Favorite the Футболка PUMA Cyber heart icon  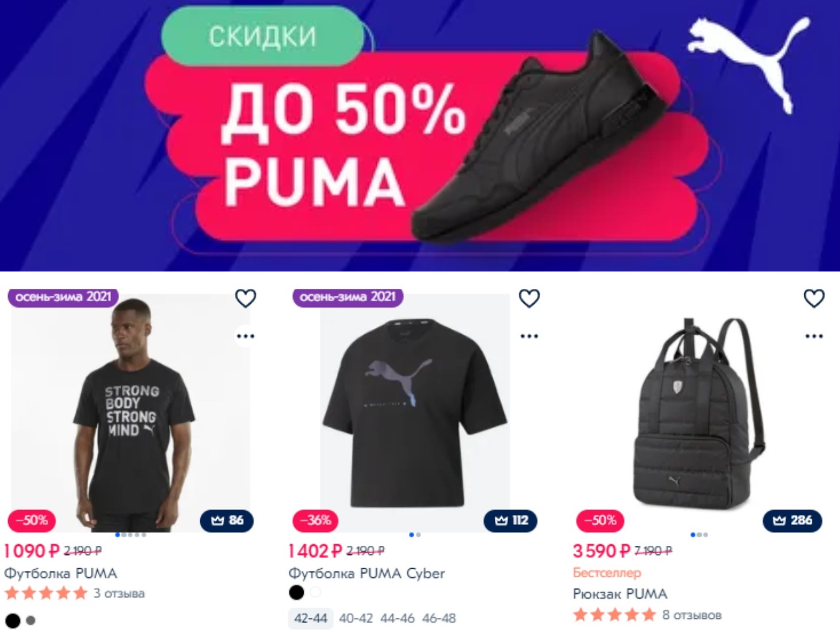[x=529, y=298]
